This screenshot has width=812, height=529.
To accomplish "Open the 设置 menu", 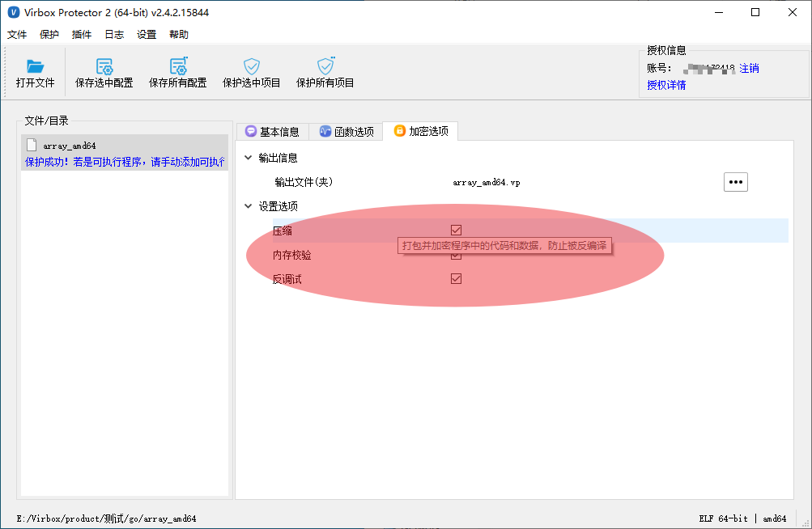I will (x=147, y=35).
